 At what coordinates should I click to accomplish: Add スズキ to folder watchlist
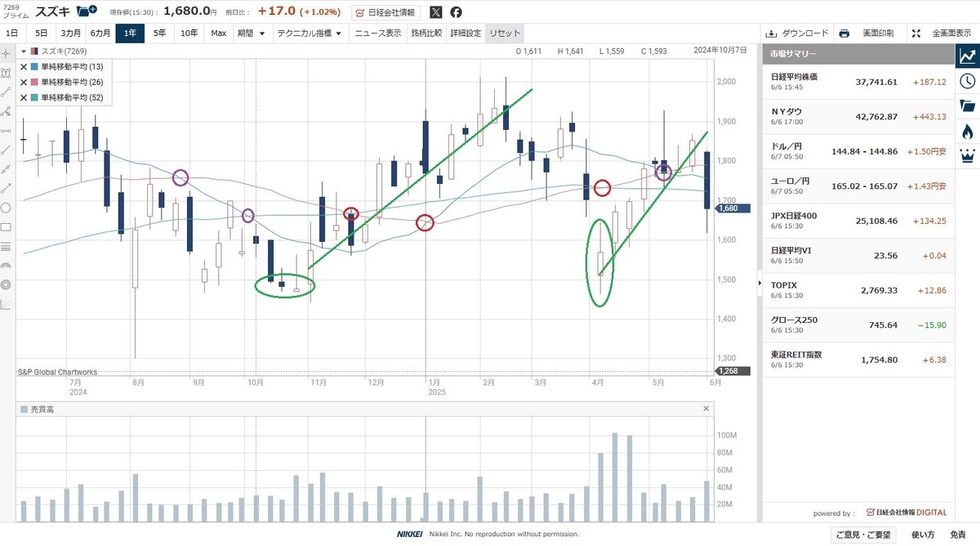click(86, 11)
